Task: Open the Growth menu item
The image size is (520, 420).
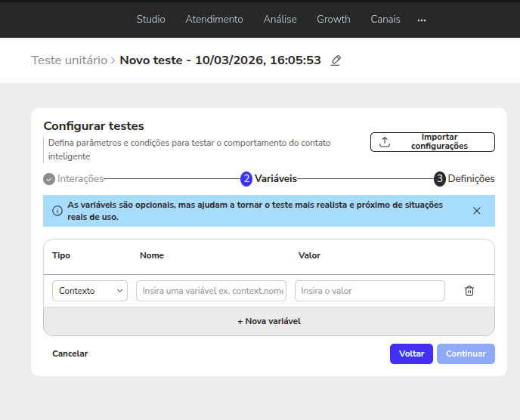Action: coord(333,19)
